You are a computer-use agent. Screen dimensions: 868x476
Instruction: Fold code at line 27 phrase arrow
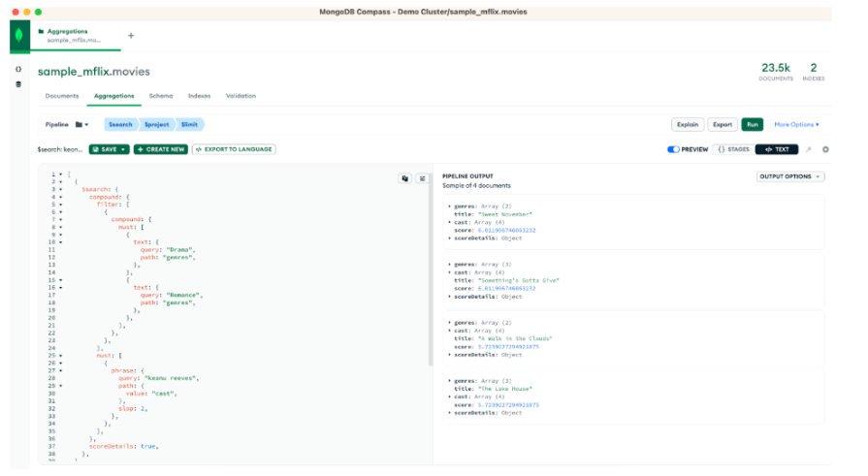pos(61,371)
